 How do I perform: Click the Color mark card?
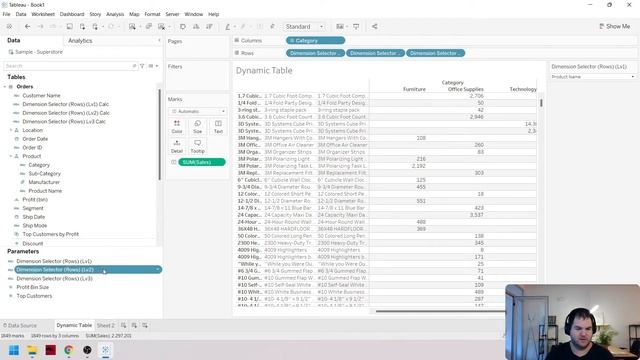pos(177,127)
